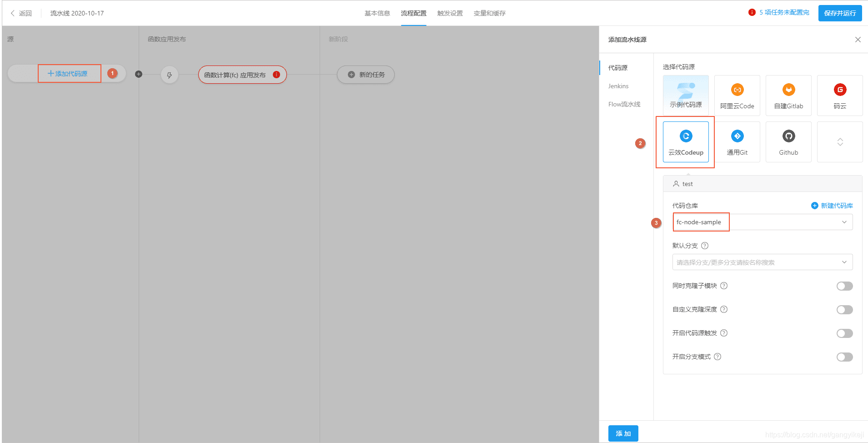Select Jenkins in the side menu
868x443 pixels.
point(618,86)
